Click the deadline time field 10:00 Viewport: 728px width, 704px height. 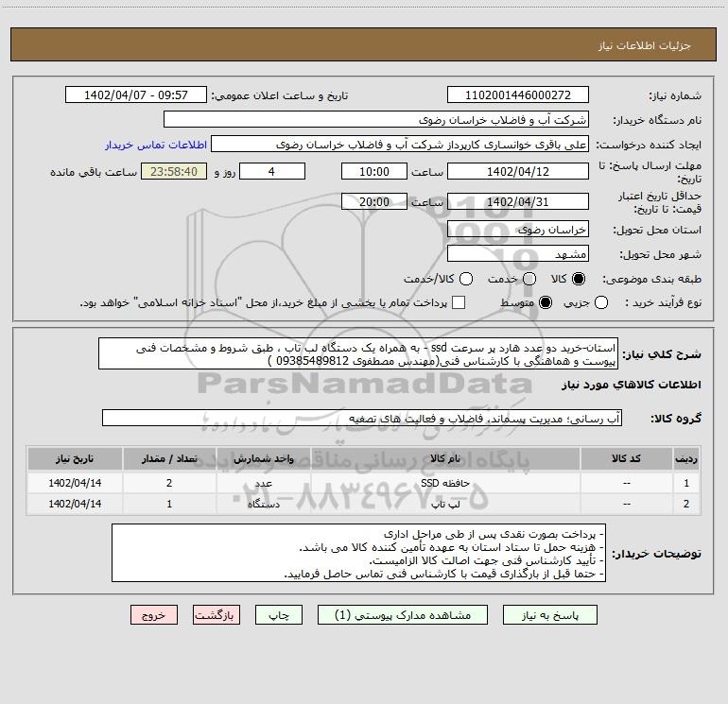tap(374, 172)
